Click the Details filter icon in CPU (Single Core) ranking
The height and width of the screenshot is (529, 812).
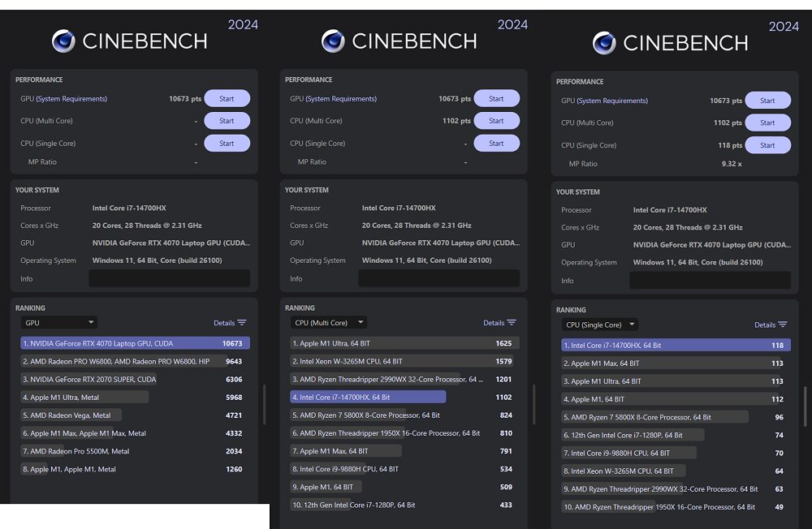click(x=783, y=325)
